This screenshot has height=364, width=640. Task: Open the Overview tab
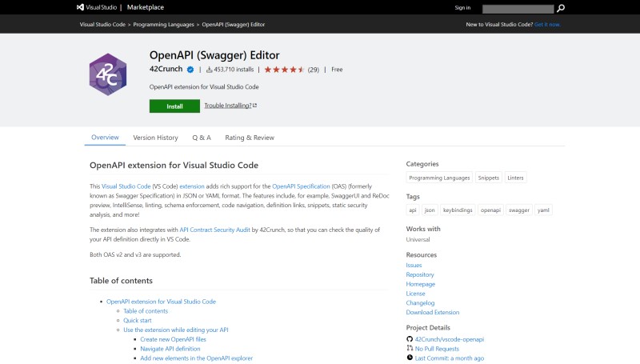click(x=105, y=137)
